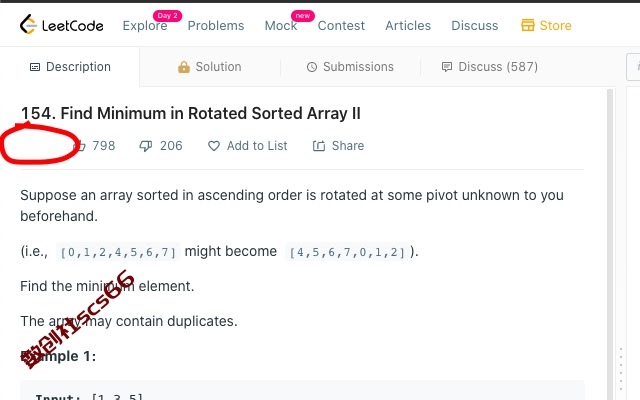Click the lock icon on Solution tab

point(184,67)
